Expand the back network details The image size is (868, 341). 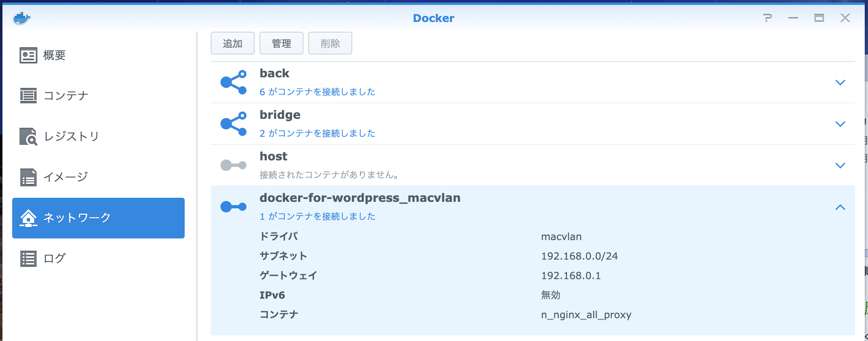coord(840,82)
